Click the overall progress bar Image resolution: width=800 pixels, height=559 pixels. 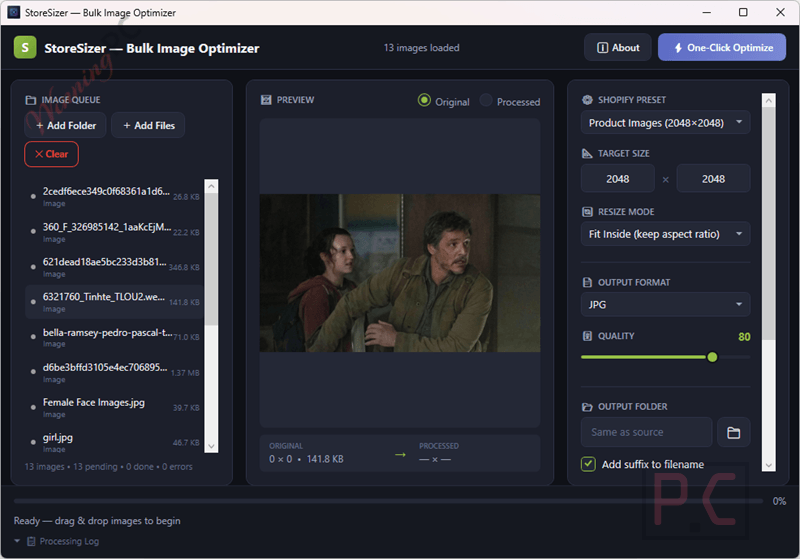(x=388, y=501)
